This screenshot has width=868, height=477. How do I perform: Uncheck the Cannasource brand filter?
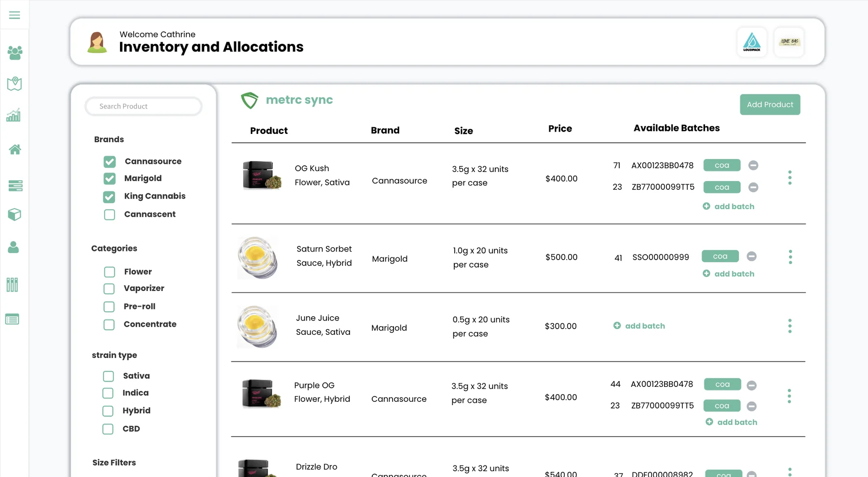click(x=109, y=161)
